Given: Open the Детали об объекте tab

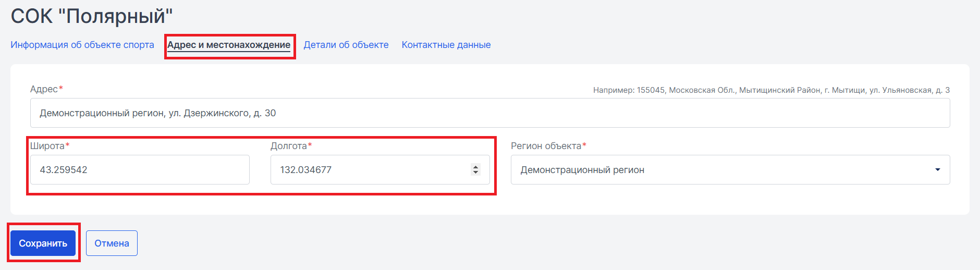Looking at the screenshot, I should 346,45.
